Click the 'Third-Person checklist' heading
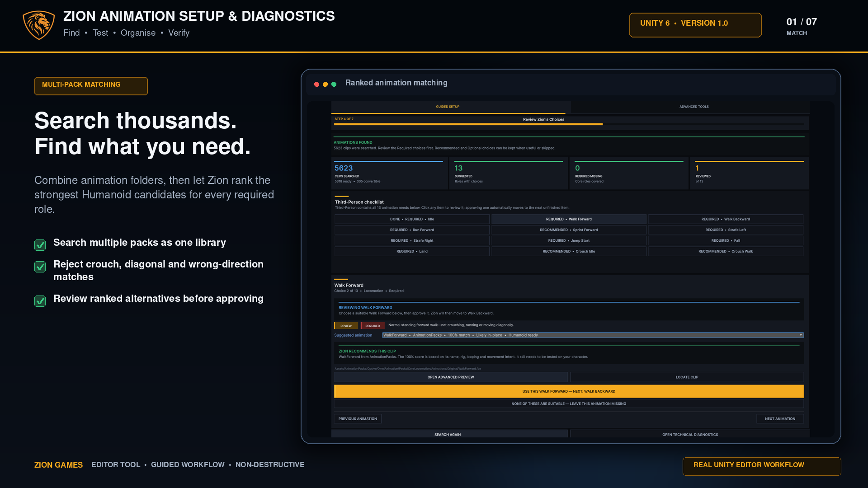 click(x=359, y=202)
